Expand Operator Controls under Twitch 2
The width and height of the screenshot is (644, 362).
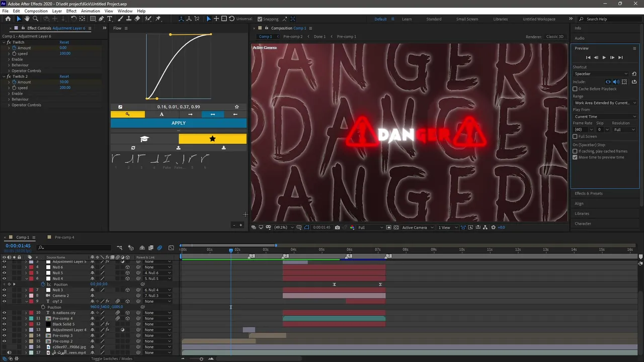9,105
